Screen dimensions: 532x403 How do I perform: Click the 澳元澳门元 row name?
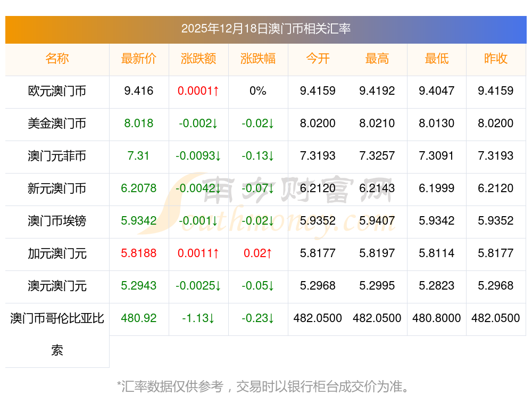(57, 286)
